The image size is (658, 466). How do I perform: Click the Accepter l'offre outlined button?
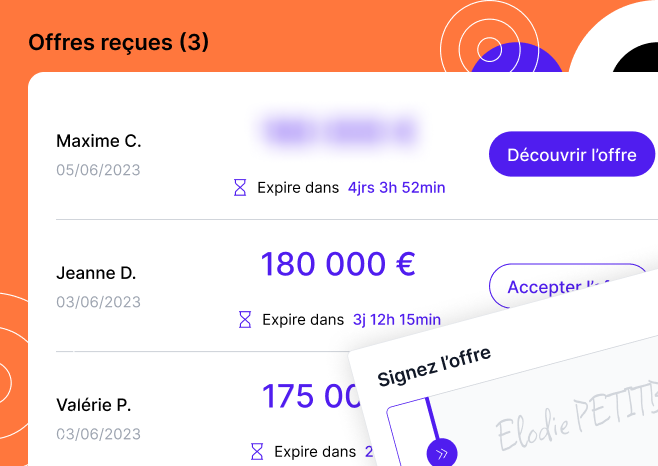(569, 285)
